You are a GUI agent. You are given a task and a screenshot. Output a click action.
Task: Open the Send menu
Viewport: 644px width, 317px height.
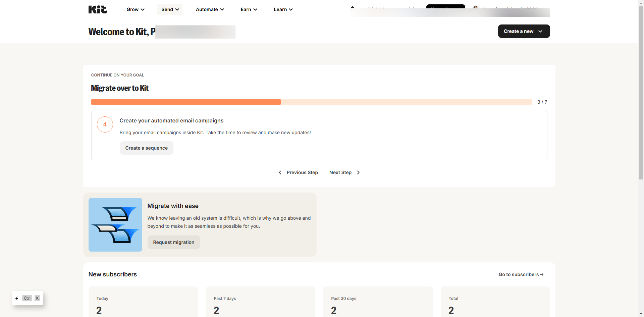click(169, 9)
